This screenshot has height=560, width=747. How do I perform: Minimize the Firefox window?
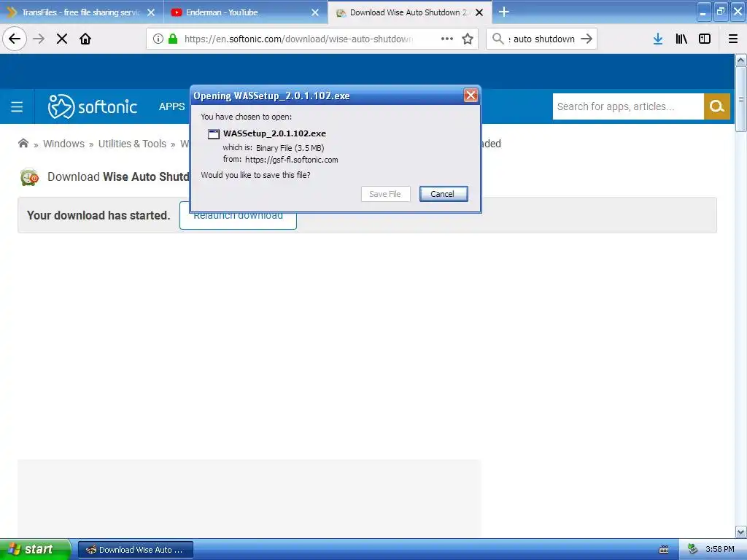[704, 12]
